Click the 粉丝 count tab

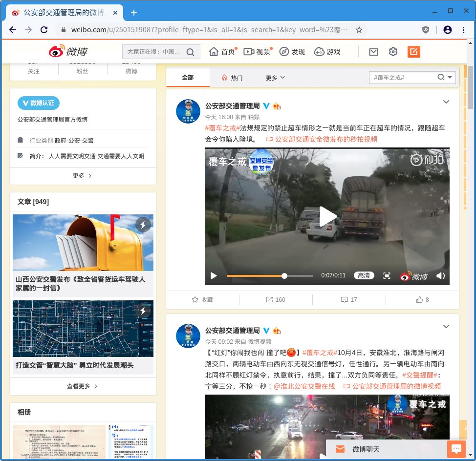pyautogui.click(x=83, y=67)
